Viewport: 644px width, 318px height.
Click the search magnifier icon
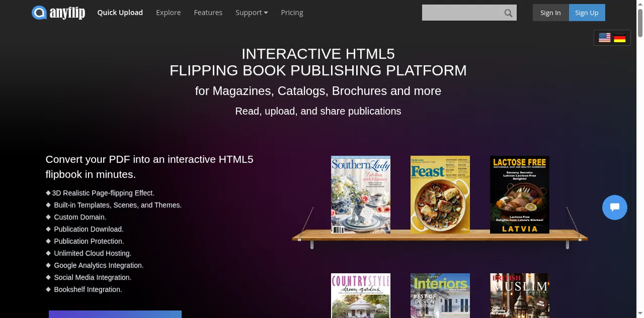[x=509, y=13]
